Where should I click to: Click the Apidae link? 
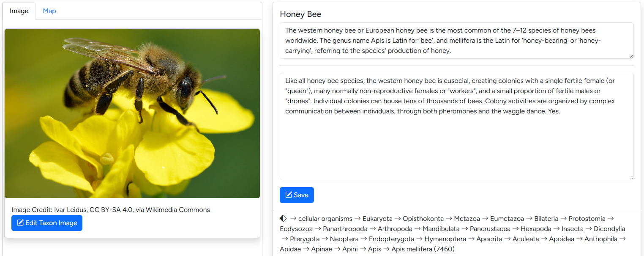click(x=290, y=249)
